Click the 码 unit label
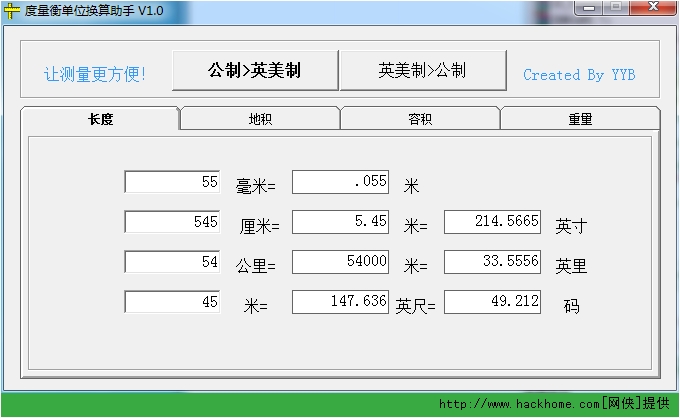Viewport: 680px width, 418px height. [x=571, y=306]
